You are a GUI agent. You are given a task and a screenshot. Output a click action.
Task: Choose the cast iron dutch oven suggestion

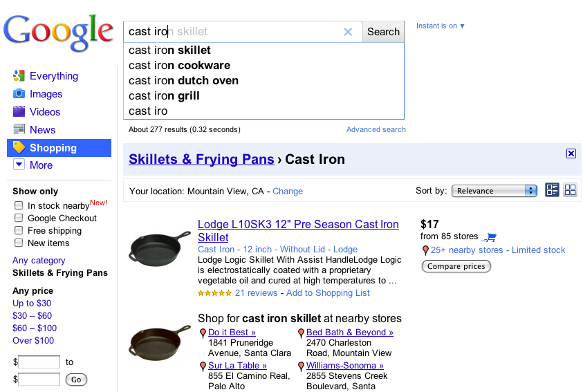pos(183,81)
